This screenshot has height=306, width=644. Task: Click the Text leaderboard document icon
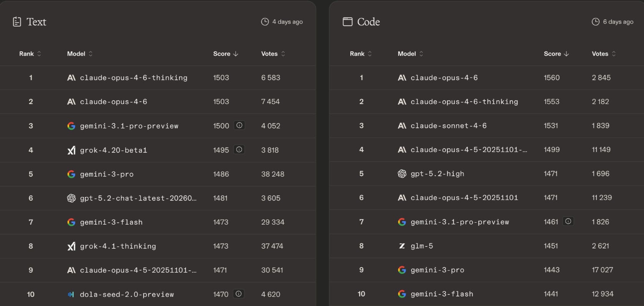click(17, 22)
